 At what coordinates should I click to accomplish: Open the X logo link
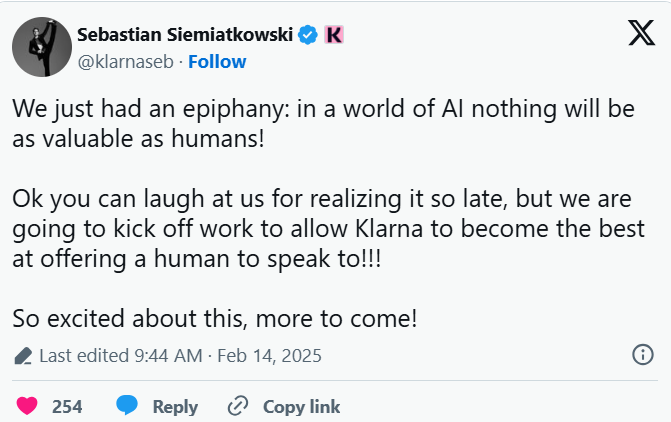640,33
